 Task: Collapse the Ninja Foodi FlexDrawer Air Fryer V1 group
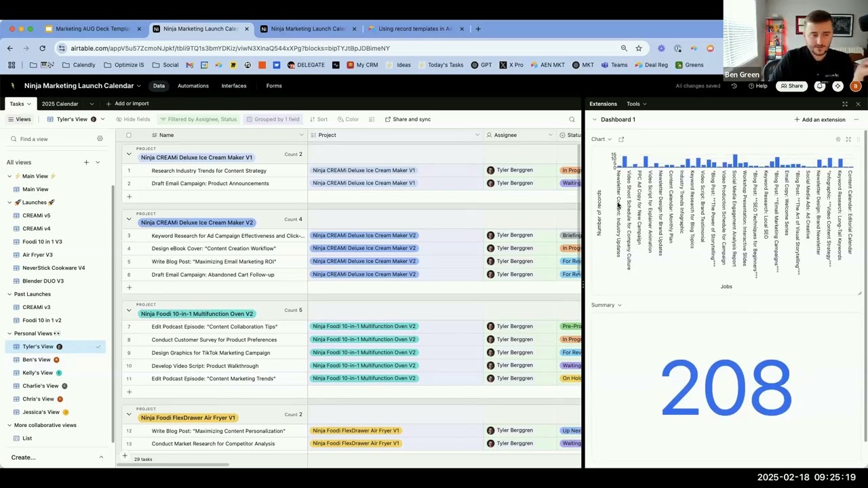(x=129, y=415)
